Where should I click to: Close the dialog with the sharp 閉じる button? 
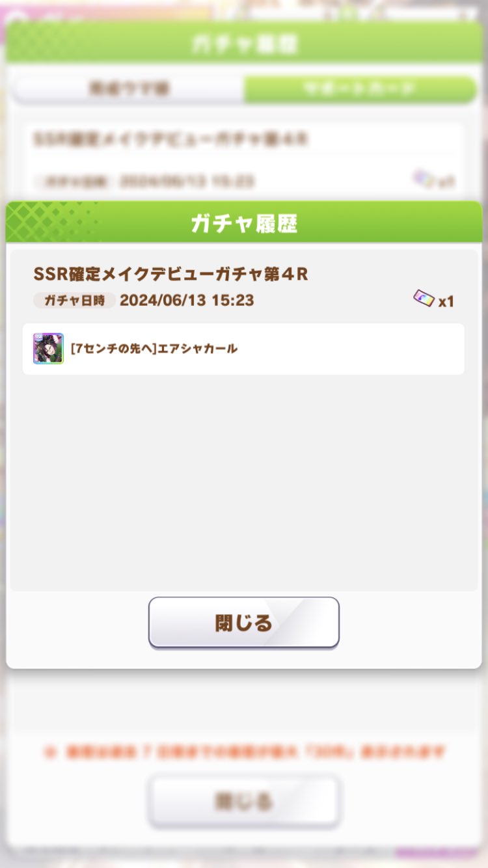coord(244,623)
